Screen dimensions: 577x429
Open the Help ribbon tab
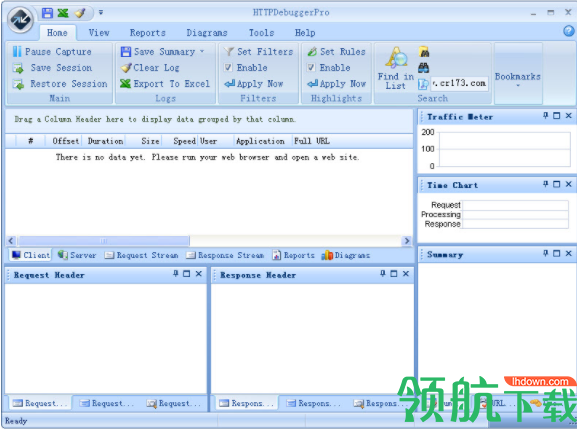coord(305,33)
